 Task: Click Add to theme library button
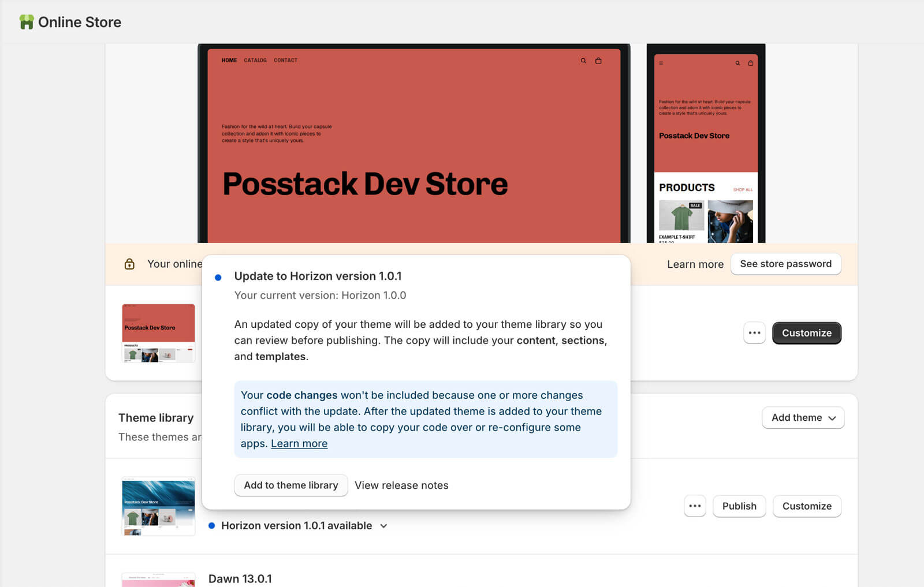click(291, 485)
